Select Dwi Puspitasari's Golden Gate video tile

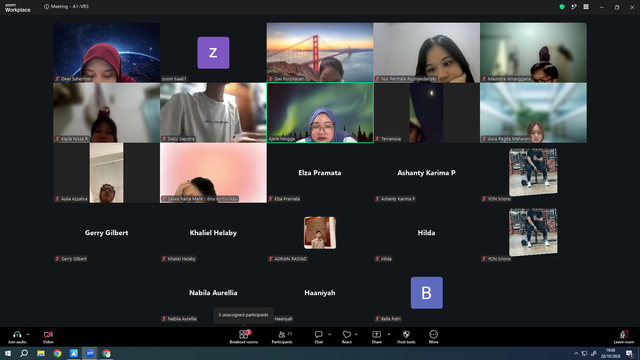pos(320,52)
